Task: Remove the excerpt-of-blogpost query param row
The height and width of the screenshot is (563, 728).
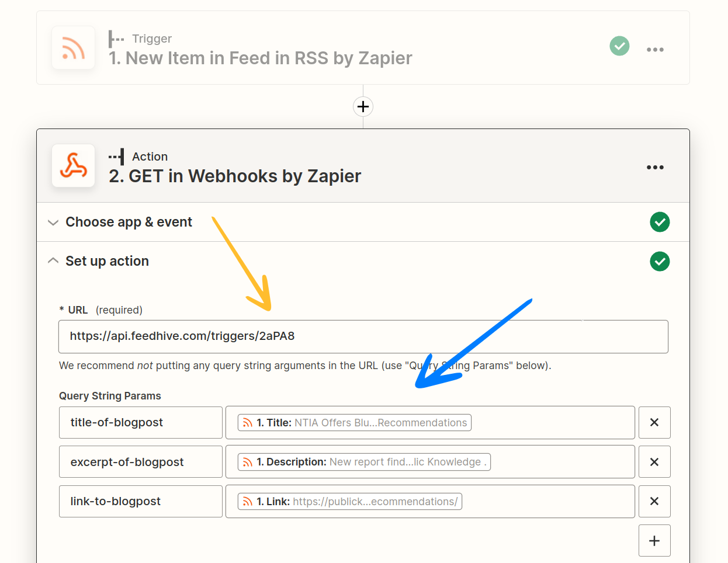Action: coord(654,462)
